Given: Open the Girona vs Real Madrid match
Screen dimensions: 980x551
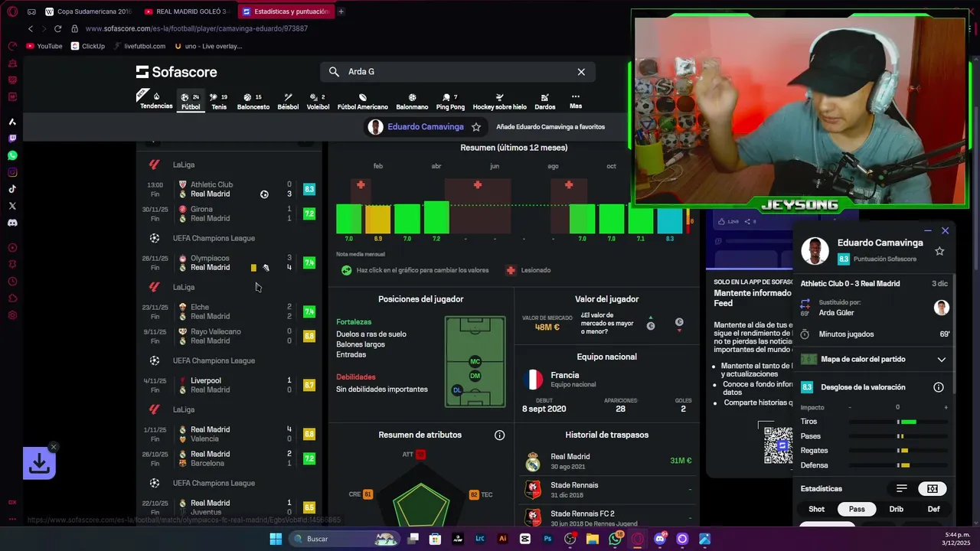Looking at the screenshot, I should (x=229, y=214).
